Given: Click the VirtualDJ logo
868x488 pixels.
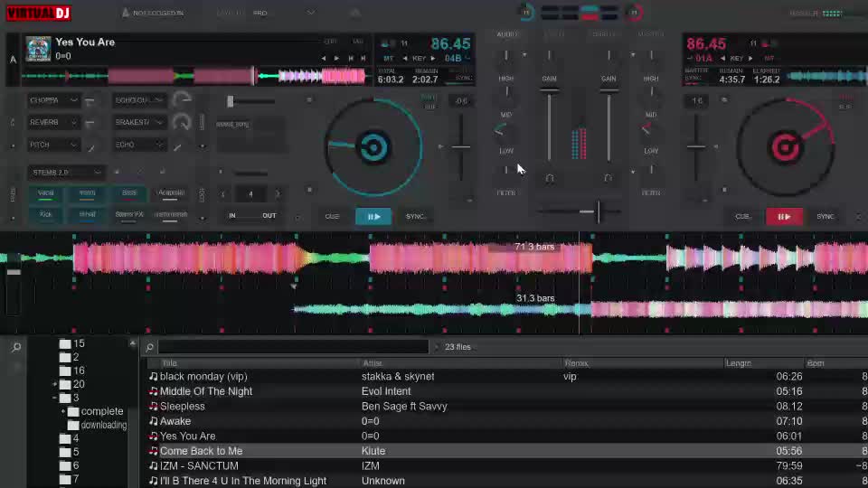Looking at the screenshot, I should pos(39,13).
